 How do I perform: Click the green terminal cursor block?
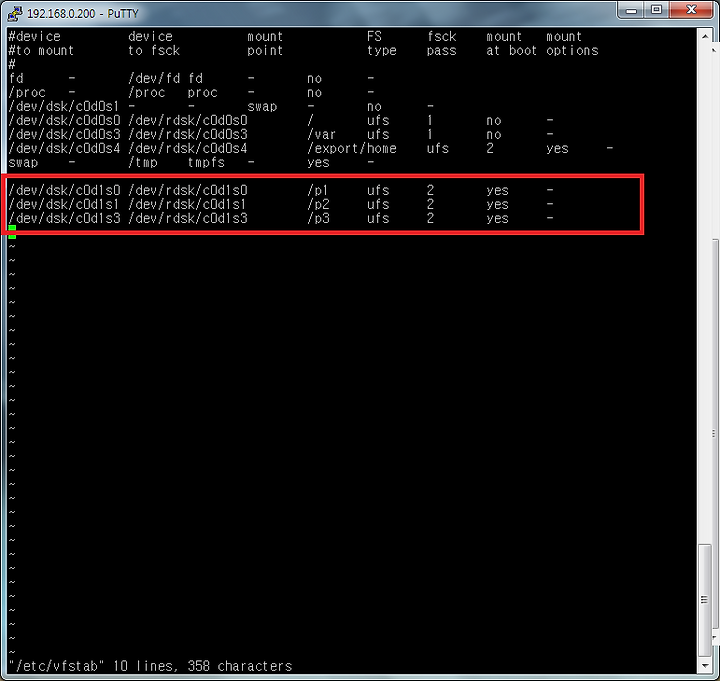[x=12, y=232]
